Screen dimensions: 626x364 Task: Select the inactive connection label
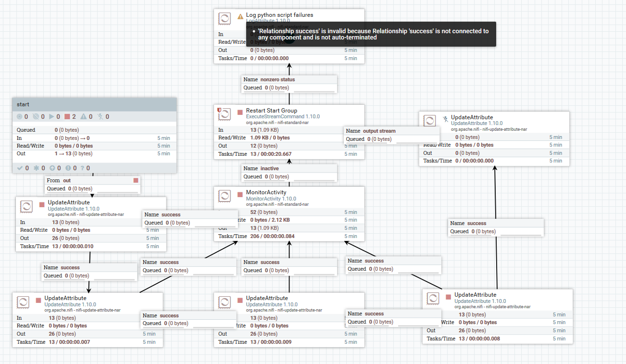pyautogui.click(x=289, y=173)
